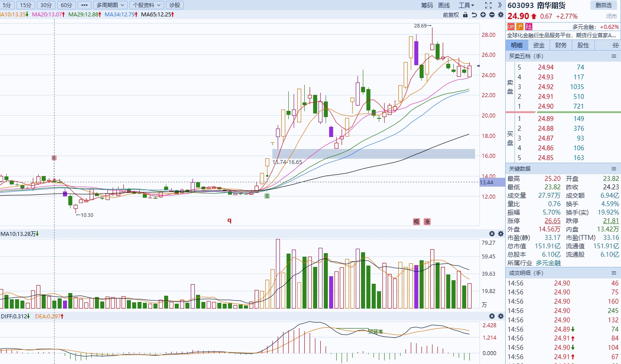Image resolution: width=621 pixels, height=364 pixels.
Task: Click the panel layout icon next to 股性
Action: [615, 45]
